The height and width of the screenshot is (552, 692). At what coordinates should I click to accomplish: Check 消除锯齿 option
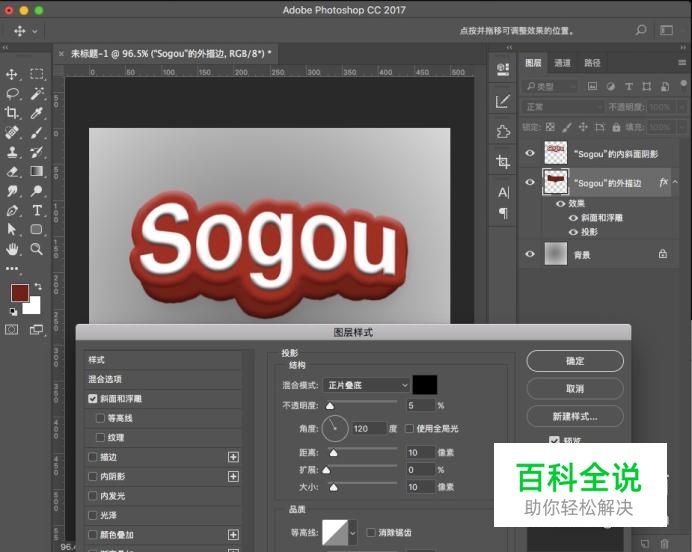pos(371,532)
